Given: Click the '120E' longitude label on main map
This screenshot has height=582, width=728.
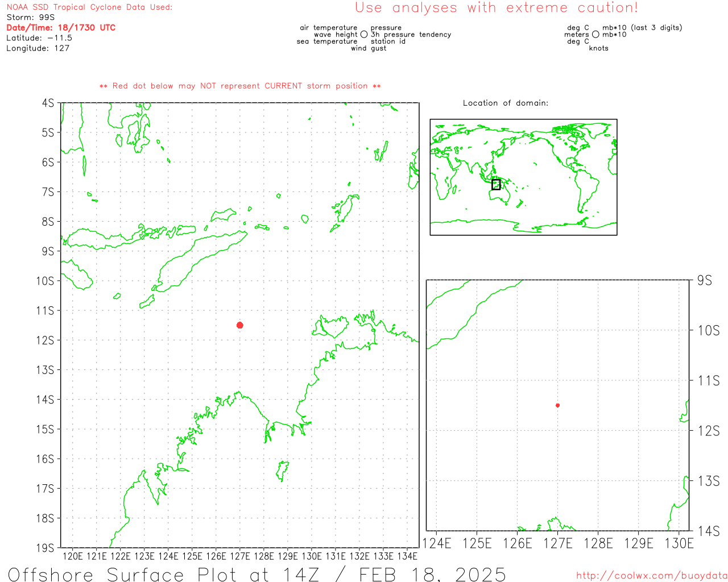Looking at the screenshot, I should click(x=73, y=556).
